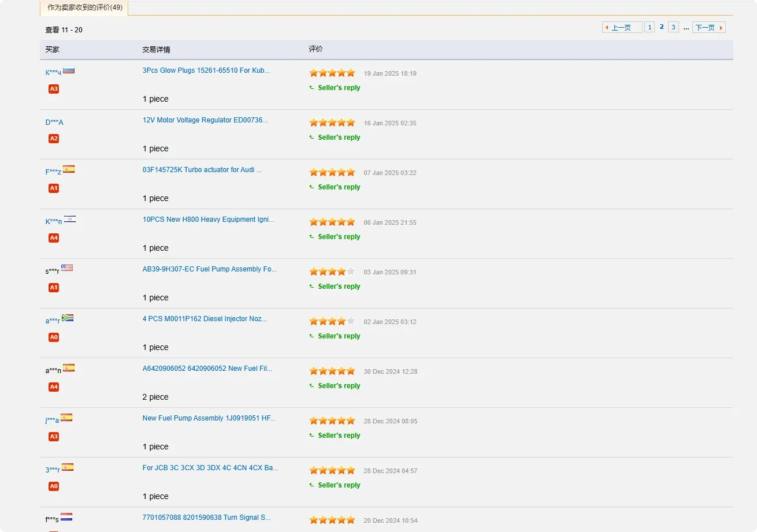Viewport: 757px width, 532px height.
Task: Click the Russian flag beside buyer K***ч
Action: (69, 70)
